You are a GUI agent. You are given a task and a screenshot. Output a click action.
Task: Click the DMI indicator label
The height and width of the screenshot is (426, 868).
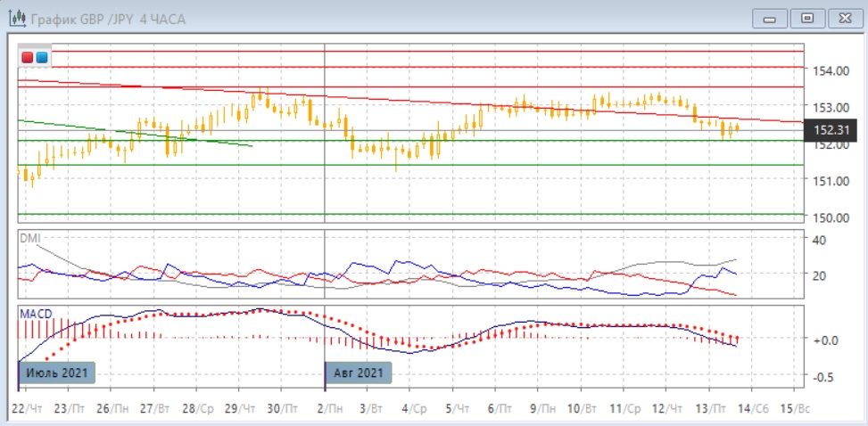[x=30, y=237]
